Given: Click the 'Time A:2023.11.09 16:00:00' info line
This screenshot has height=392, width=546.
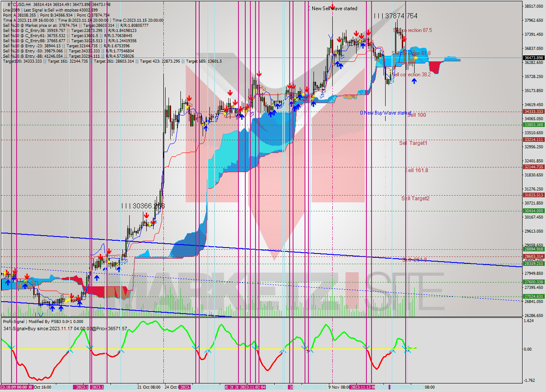Looking at the screenshot, I should pyautogui.click(x=83, y=20).
